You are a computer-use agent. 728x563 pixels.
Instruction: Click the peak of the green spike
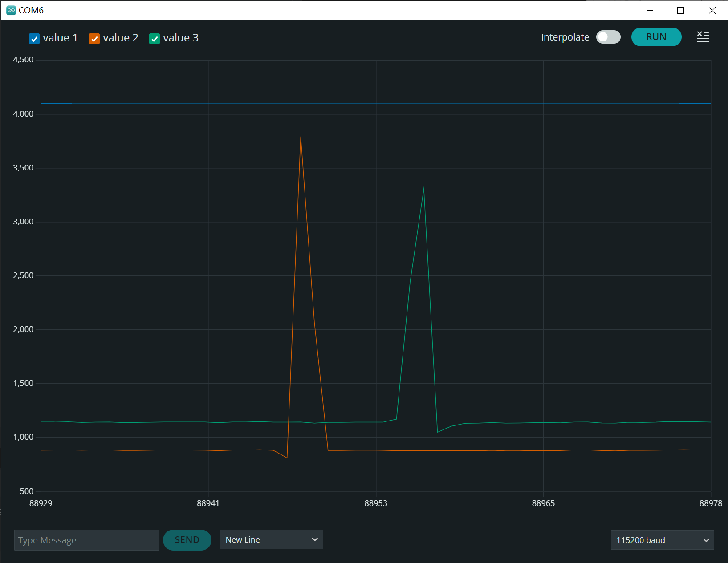click(424, 188)
